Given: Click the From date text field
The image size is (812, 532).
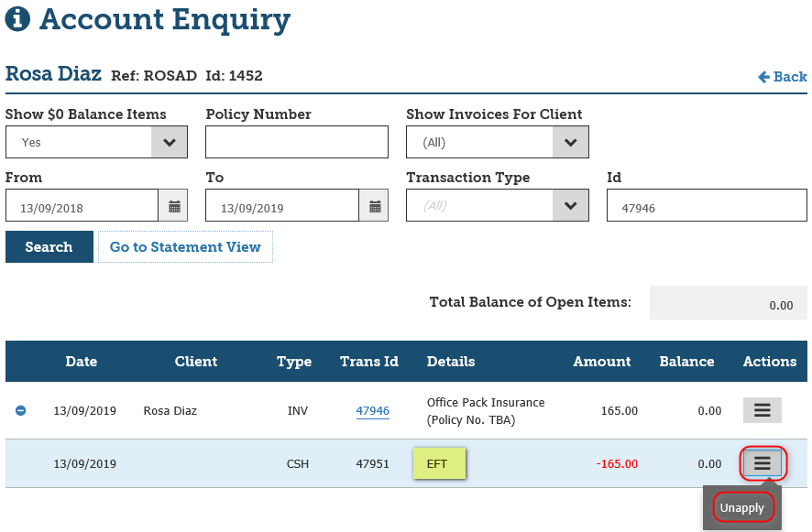Looking at the screenshot, I should point(82,207).
